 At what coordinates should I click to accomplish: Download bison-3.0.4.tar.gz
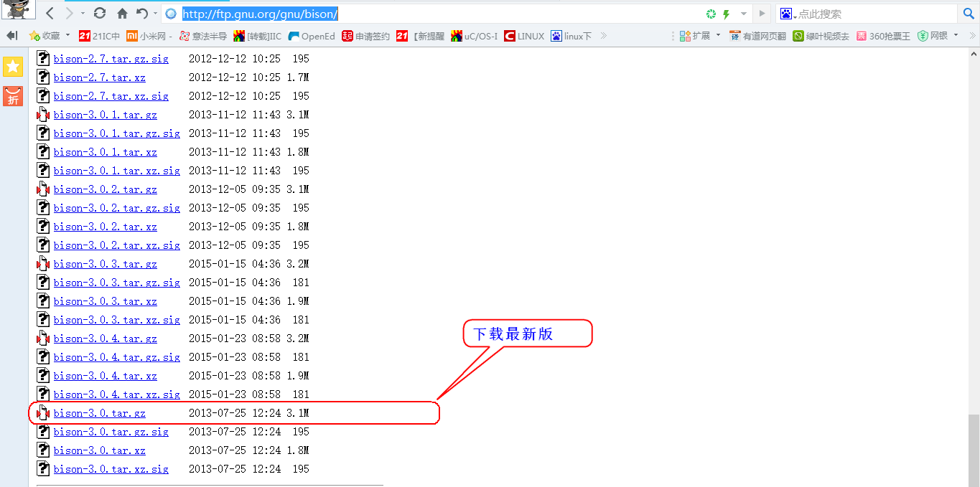[106, 339]
